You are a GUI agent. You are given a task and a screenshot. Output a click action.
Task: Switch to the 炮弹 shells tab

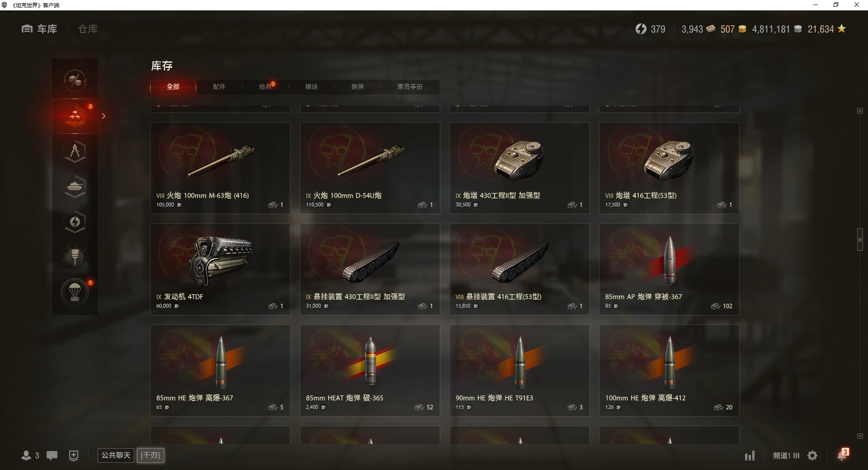358,87
